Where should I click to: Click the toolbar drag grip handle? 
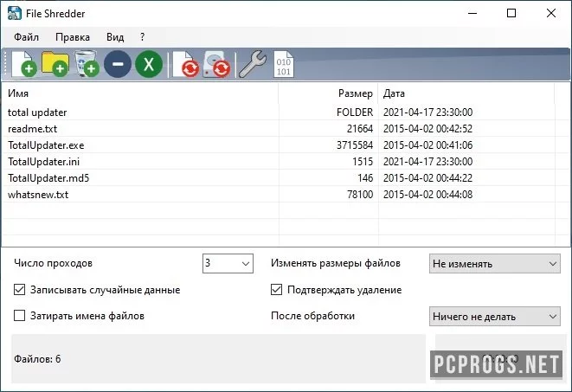point(5,64)
